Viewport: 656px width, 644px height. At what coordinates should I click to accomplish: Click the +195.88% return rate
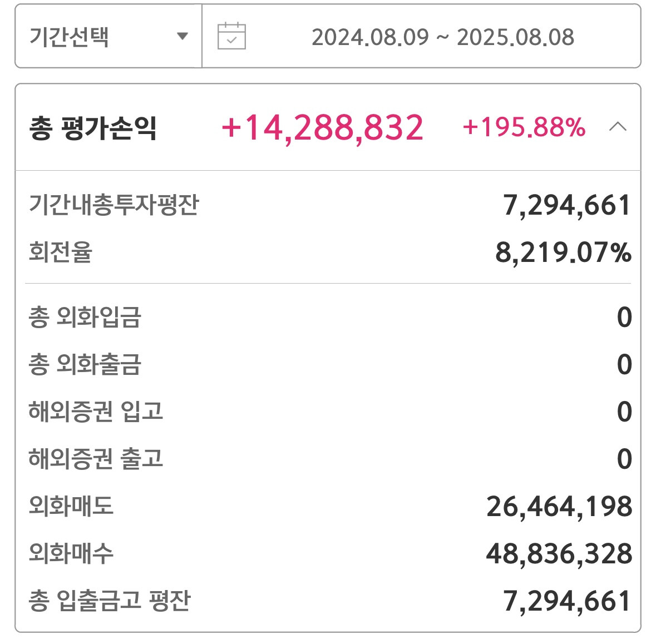524,127
